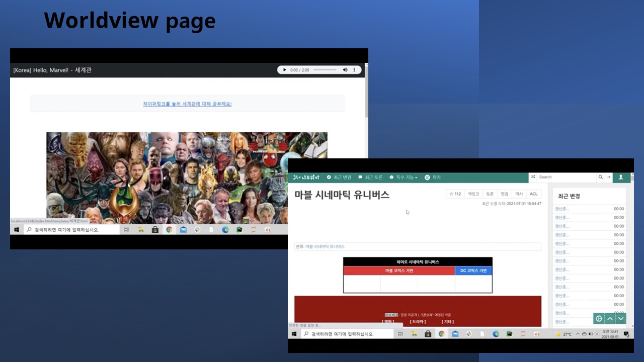Image resolution: width=644 pixels, height=362 pixels.
Task: Click the weather 27°C indicator in the taskbar
Action: [x=563, y=334]
